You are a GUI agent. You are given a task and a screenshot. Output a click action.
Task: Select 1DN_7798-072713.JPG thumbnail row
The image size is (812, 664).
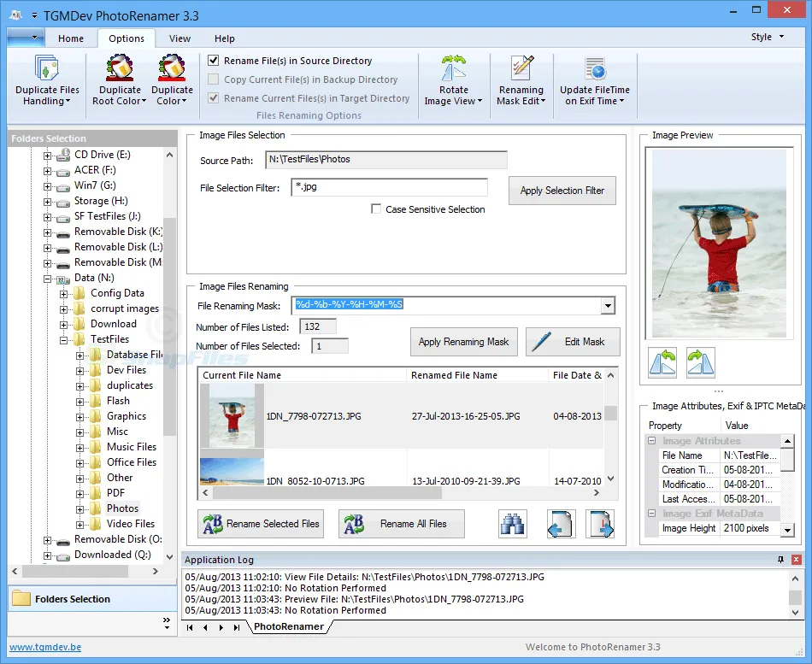coord(402,416)
